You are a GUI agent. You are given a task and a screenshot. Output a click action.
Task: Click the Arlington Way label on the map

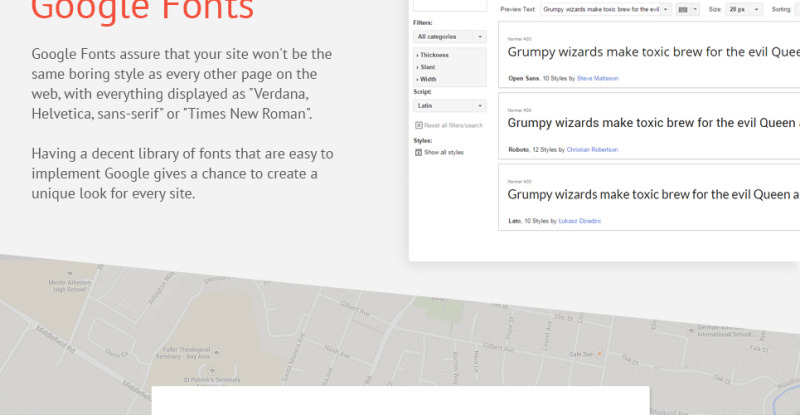[x=161, y=288]
